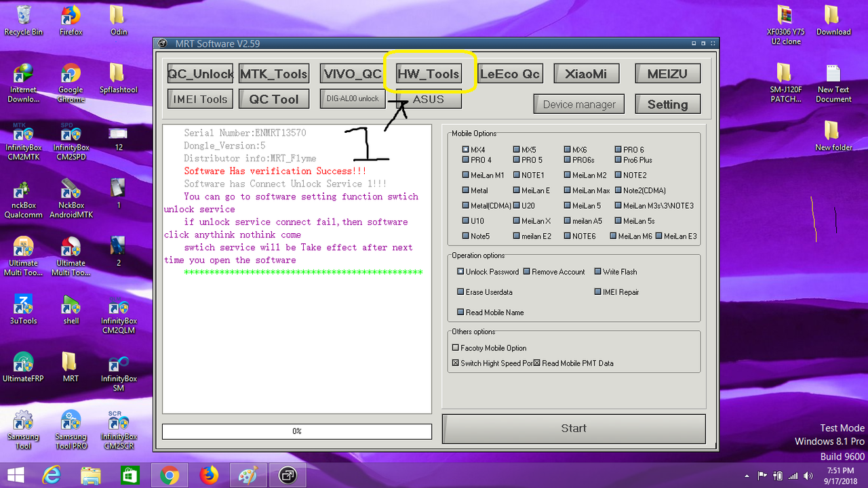
Task: Open the UltimateFRP desktop shortcut
Action: click(x=23, y=367)
